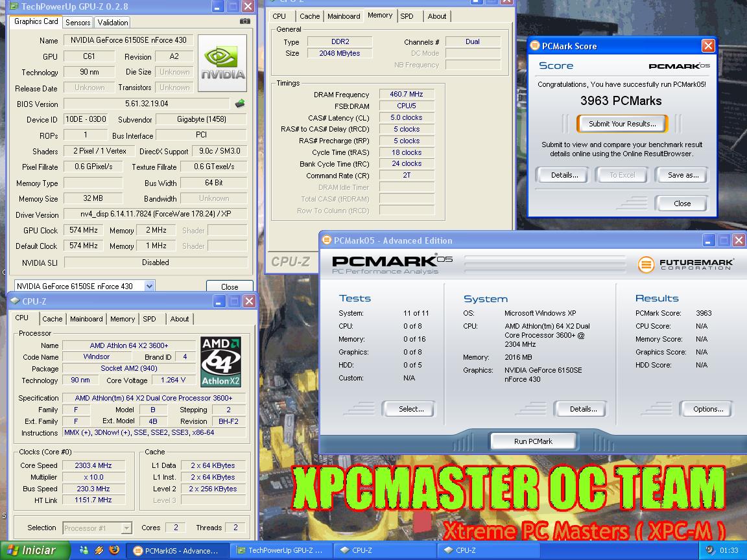Viewport: 747px width, 560px height.
Task: Click the GPU-Z camera screenshot icon
Action: (244, 21)
